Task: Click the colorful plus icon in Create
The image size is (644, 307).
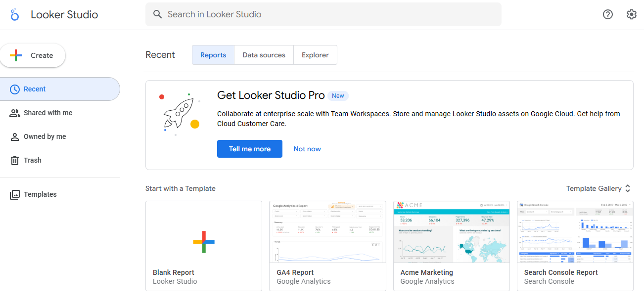Action: (x=16, y=55)
